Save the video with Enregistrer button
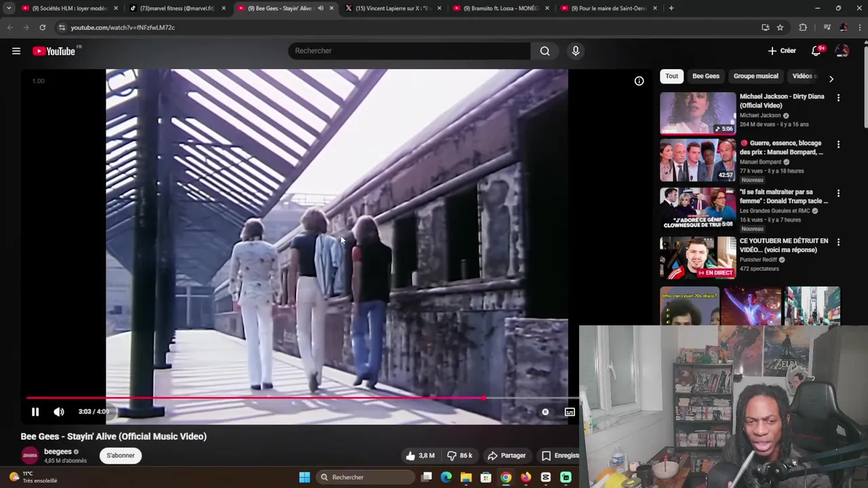The image size is (868, 488). pyautogui.click(x=559, y=455)
